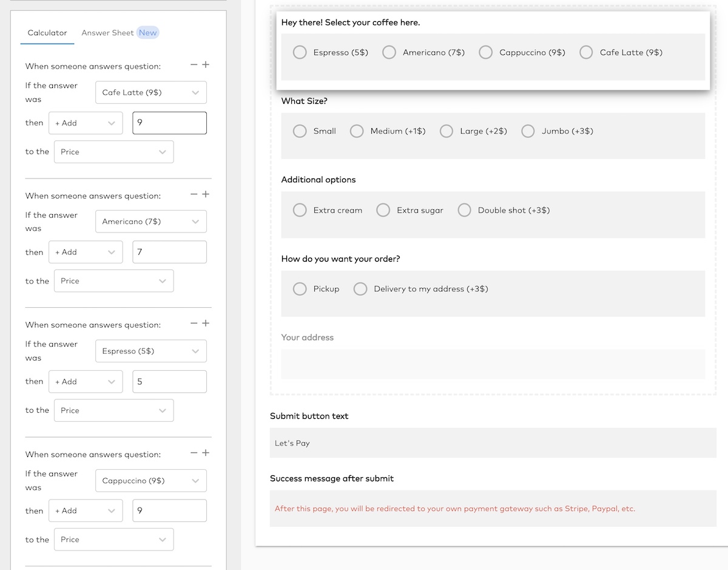Open Price variable dropdown in Cappuccino rule
Screen dimensions: 728x570
tap(113, 540)
